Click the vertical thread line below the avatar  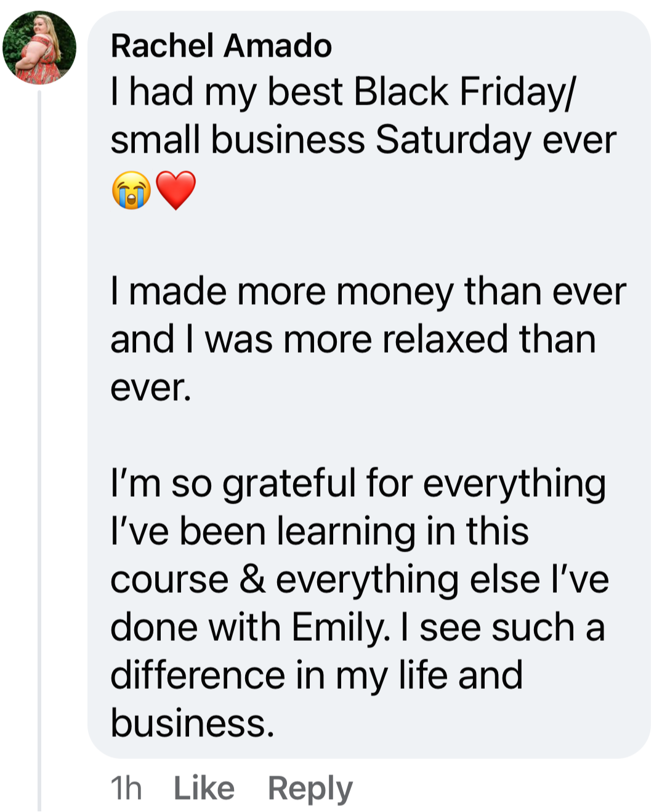39,431
